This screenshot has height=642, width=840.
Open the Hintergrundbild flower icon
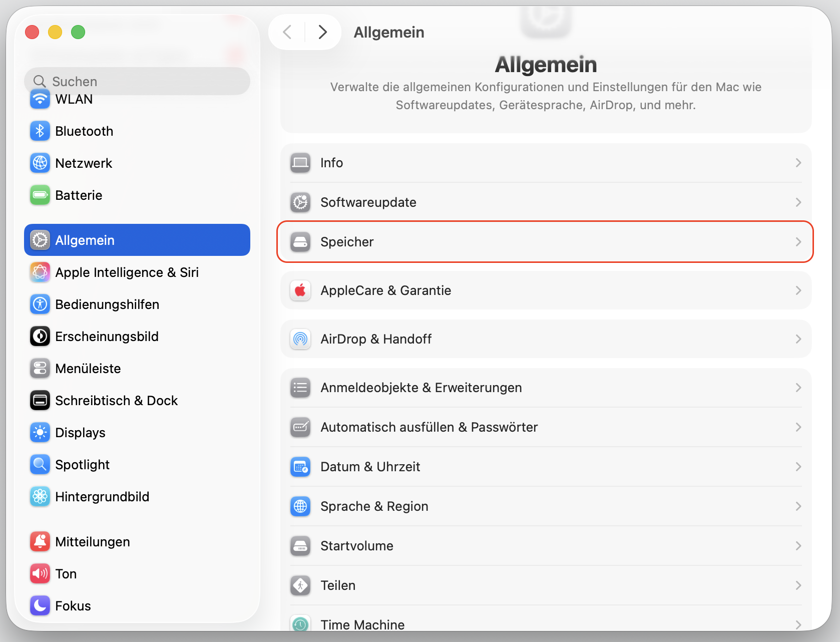click(40, 497)
